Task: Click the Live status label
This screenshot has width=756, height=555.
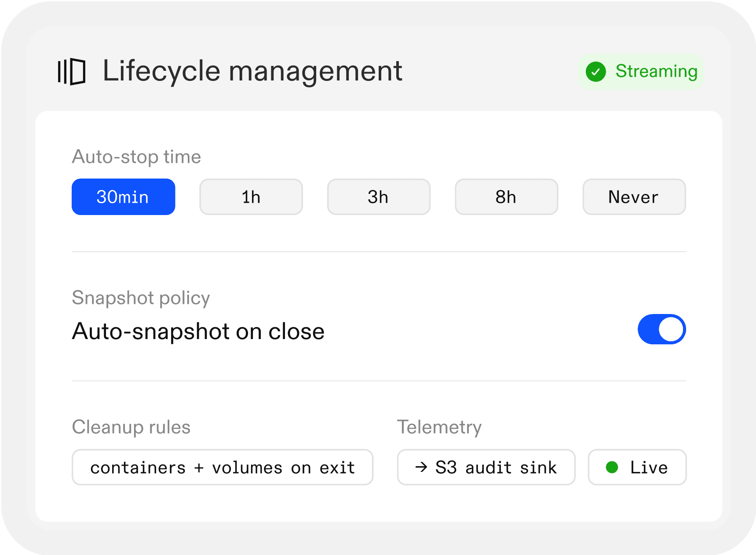Action: click(649, 467)
